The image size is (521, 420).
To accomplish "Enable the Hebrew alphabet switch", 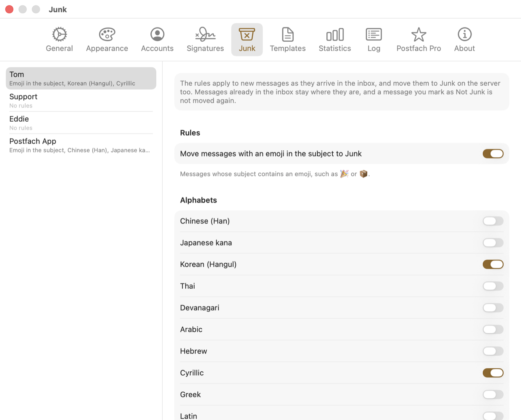I will click(493, 351).
